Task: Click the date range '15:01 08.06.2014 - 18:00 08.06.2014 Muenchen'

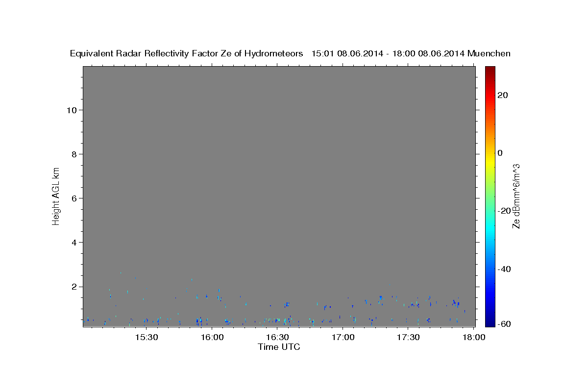Action: click(x=411, y=54)
